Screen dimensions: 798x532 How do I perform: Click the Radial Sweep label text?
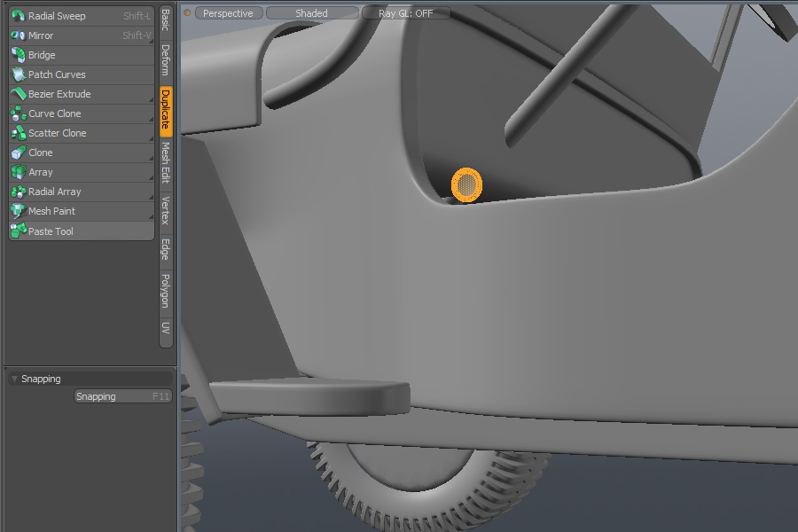pyautogui.click(x=57, y=16)
